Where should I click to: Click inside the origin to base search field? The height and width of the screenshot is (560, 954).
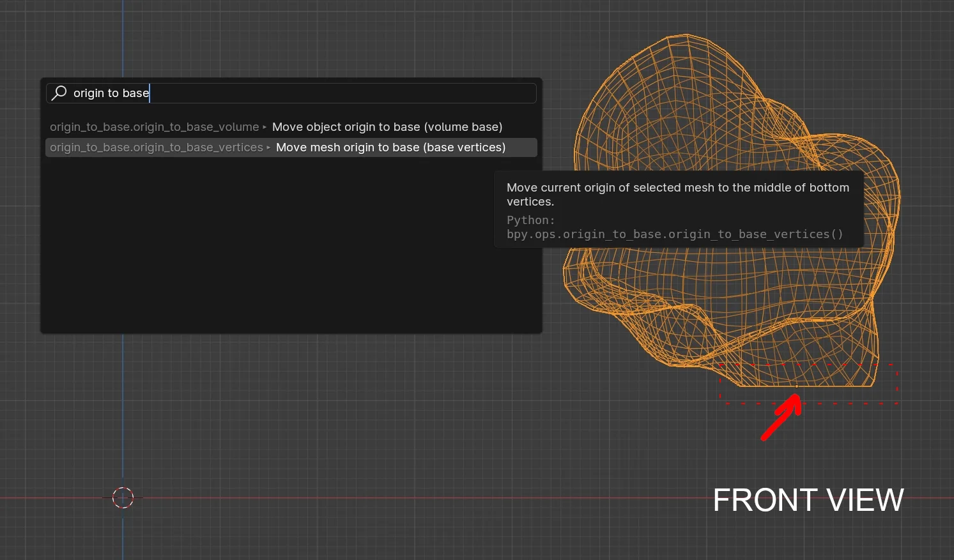256,93
